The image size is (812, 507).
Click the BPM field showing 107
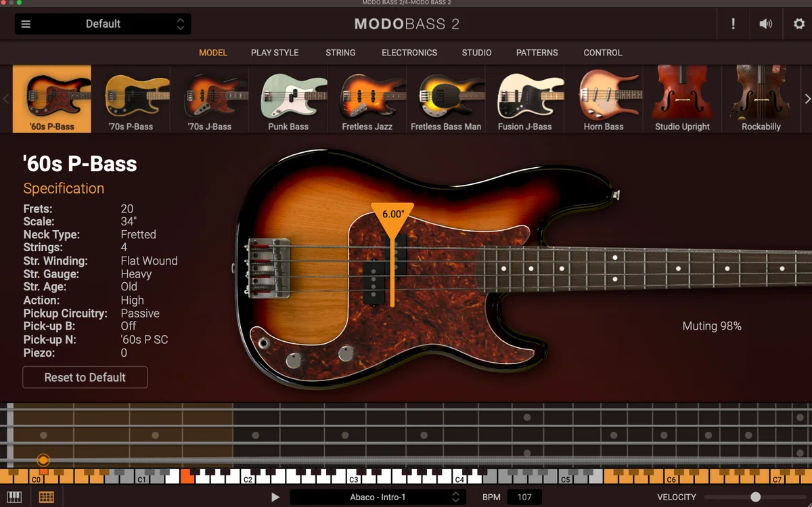point(524,498)
